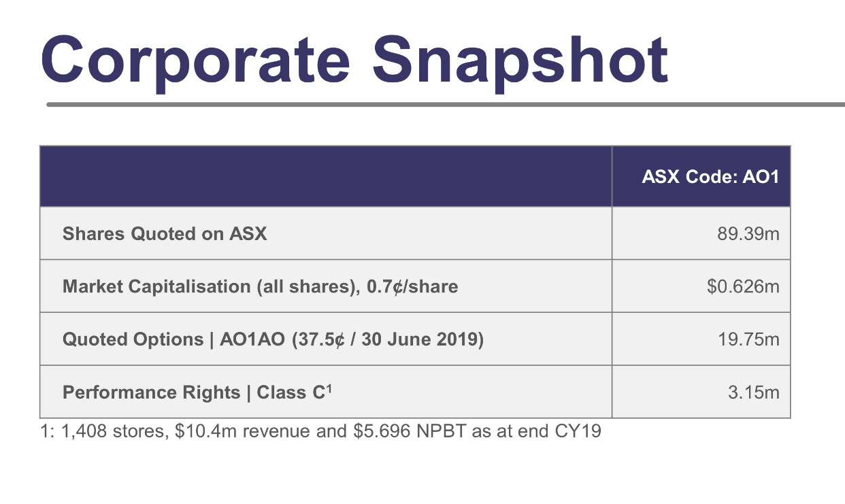This screenshot has width=845, height=504.
Task: Select the 89.39m value cell
Action: [x=701, y=233]
